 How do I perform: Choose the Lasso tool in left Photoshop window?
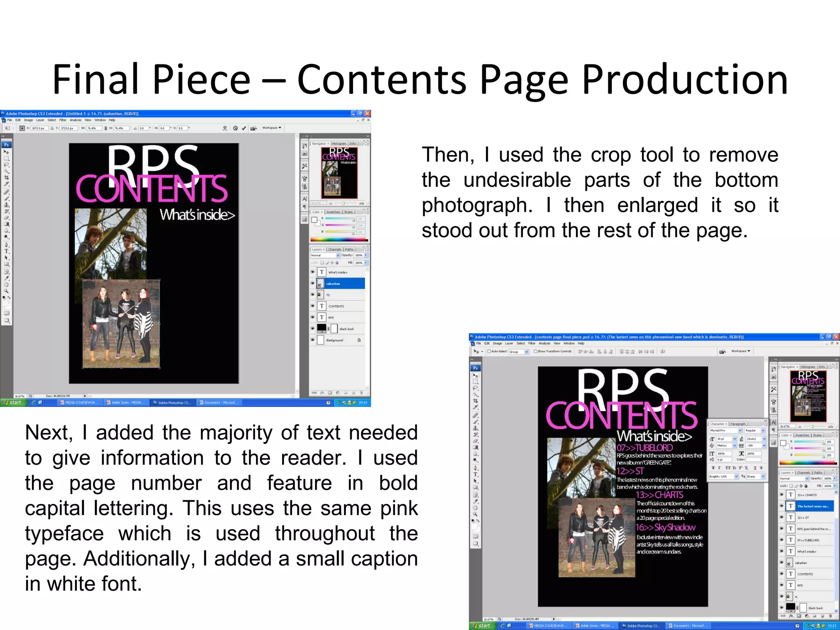7,164
